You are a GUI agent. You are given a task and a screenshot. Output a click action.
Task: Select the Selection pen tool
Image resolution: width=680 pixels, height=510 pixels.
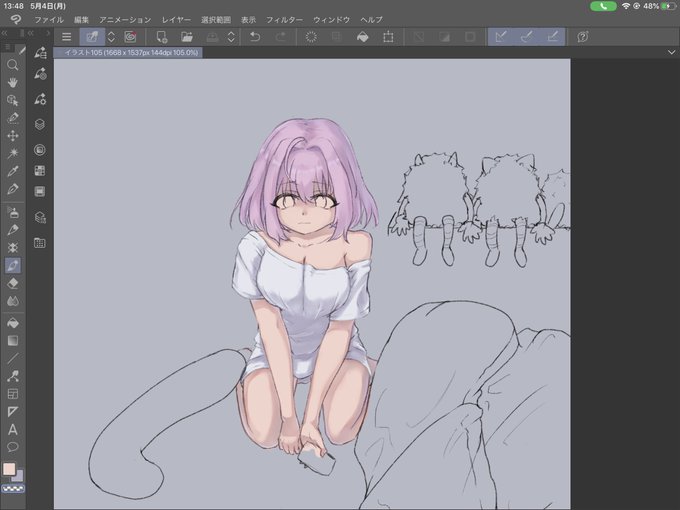pyautogui.click(x=13, y=118)
